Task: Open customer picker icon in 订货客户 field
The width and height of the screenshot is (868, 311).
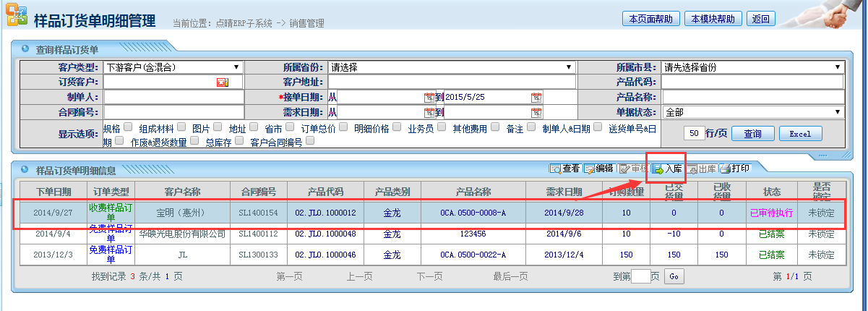Action: [x=222, y=82]
